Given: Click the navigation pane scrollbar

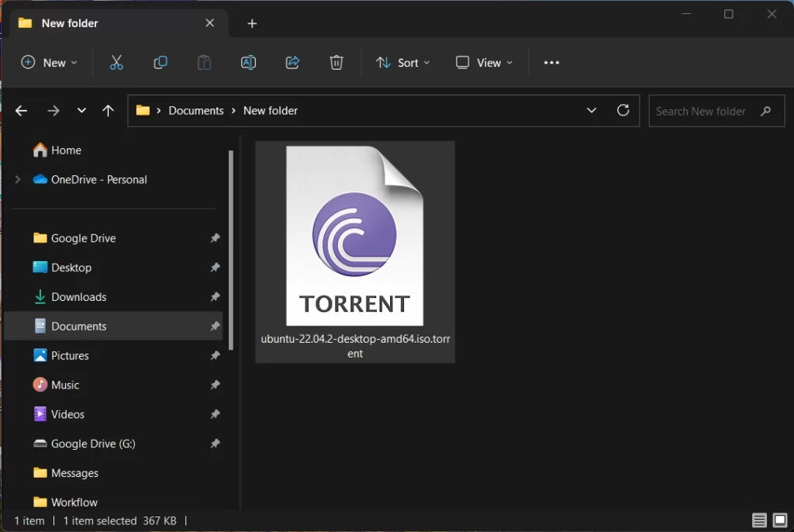Looking at the screenshot, I should [x=231, y=250].
